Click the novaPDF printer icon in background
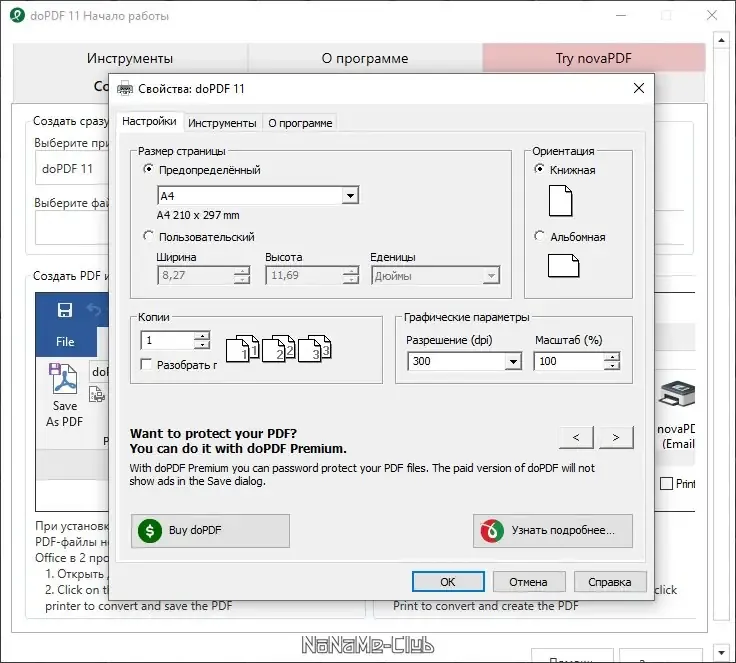Image resolution: width=736 pixels, height=663 pixels. tap(677, 394)
